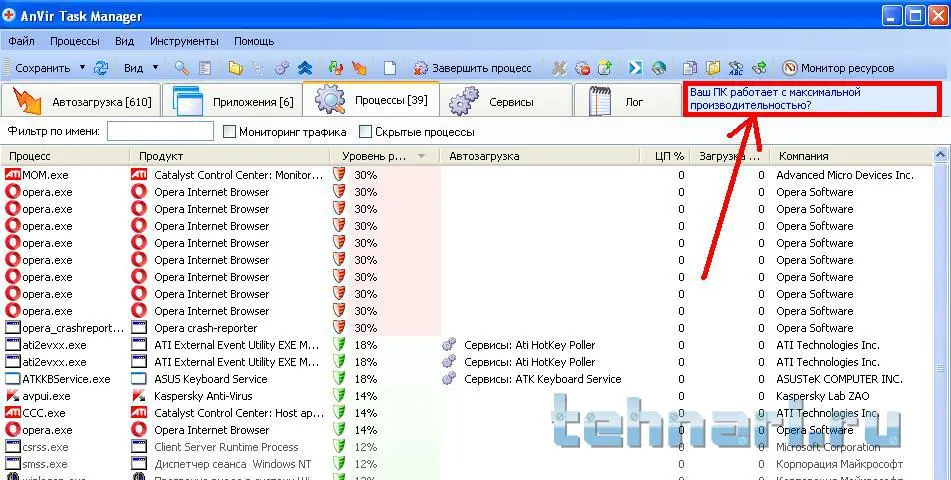
Task: Open the Файл menu
Action: (x=21, y=41)
